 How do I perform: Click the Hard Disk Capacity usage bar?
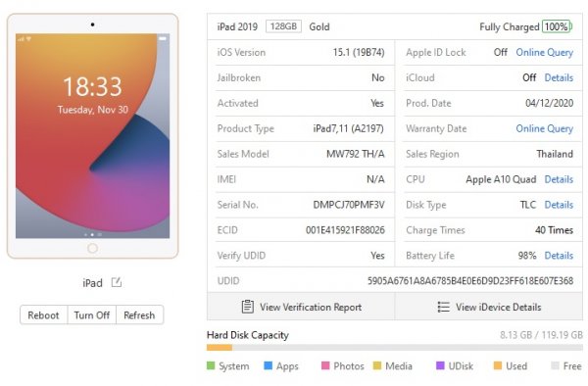[x=395, y=348]
